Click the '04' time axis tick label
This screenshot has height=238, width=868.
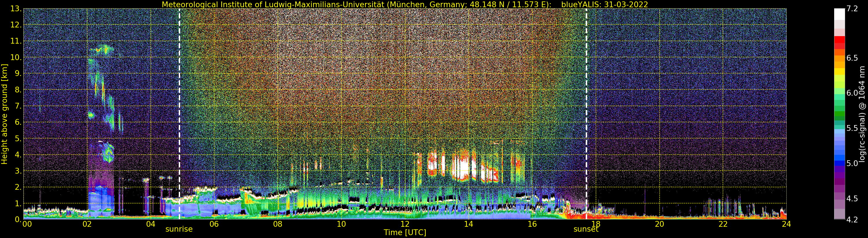pos(151,224)
